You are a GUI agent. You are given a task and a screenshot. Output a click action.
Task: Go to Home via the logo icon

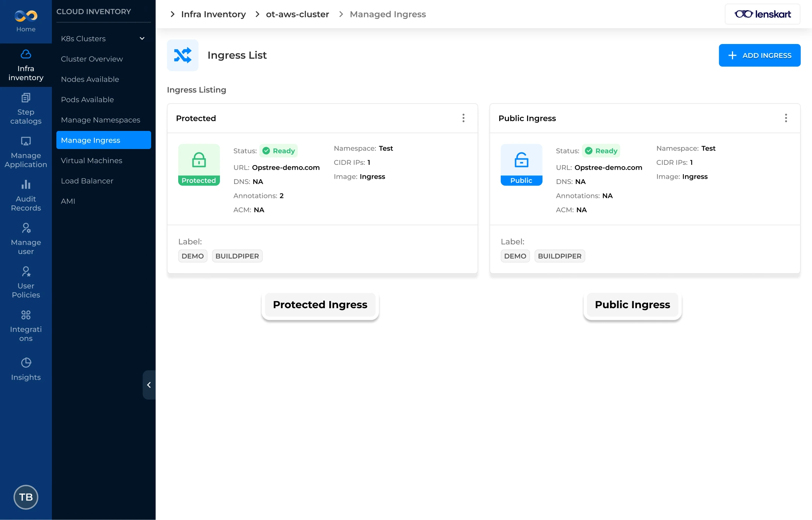pos(26,16)
